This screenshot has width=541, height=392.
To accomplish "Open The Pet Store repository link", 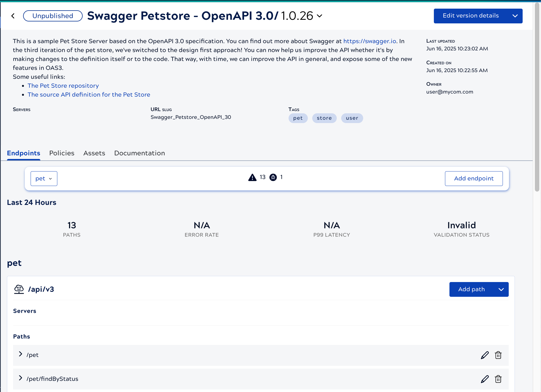I will (x=63, y=86).
